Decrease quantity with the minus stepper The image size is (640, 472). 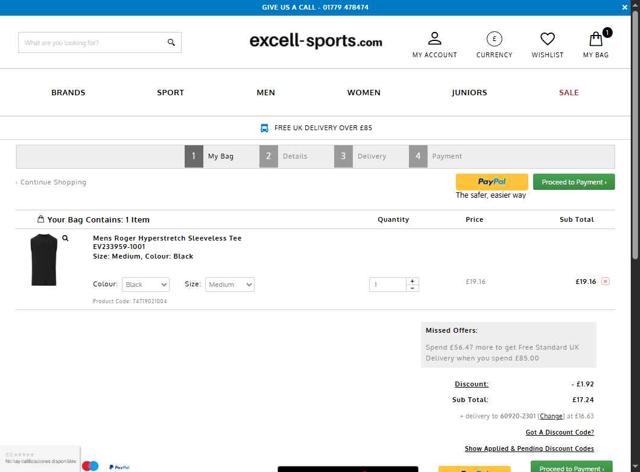click(x=412, y=288)
